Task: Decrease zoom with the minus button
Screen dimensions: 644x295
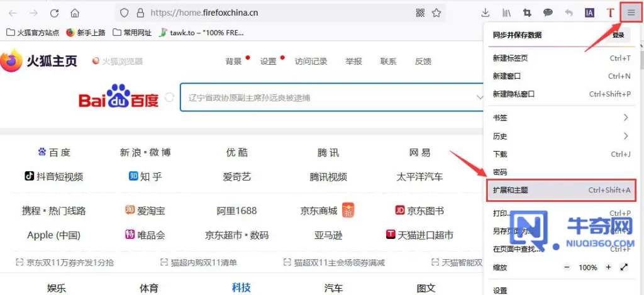Action: 567,267
